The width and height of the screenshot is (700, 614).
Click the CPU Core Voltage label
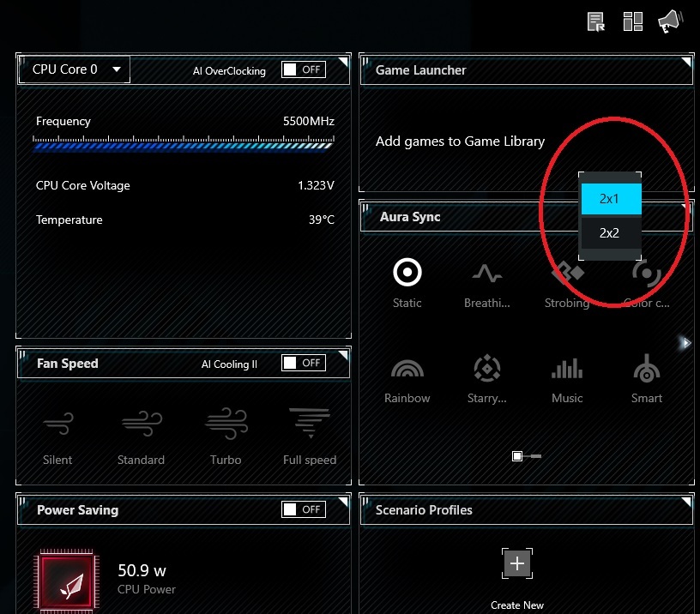(x=83, y=185)
